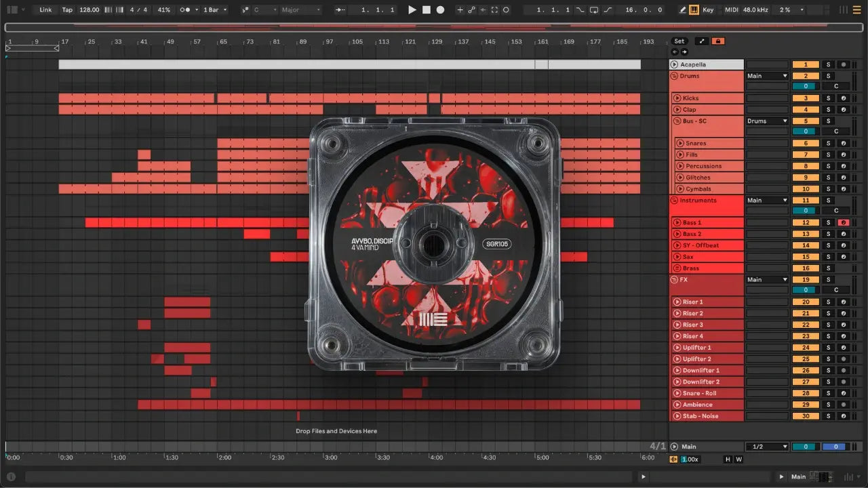Arm the Bass 1 track for recording
The width and height of the screenshot is (868, 488).
tap(843, 223)
